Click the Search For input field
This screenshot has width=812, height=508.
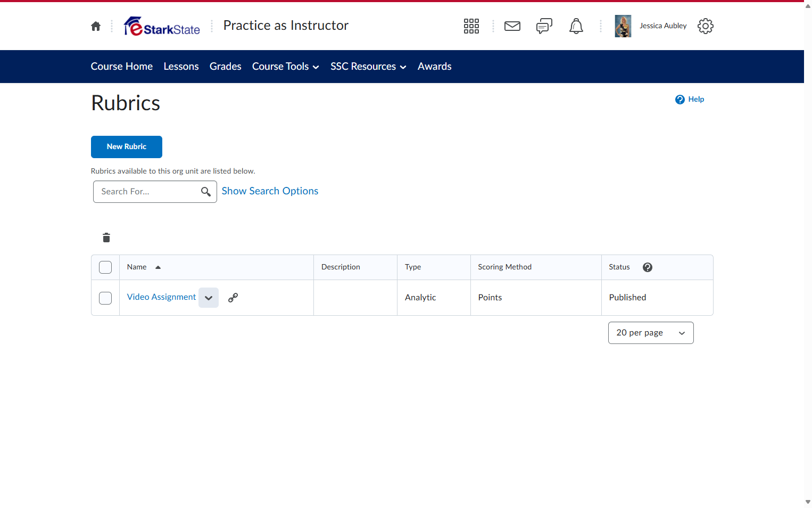[x=155, y=192]
